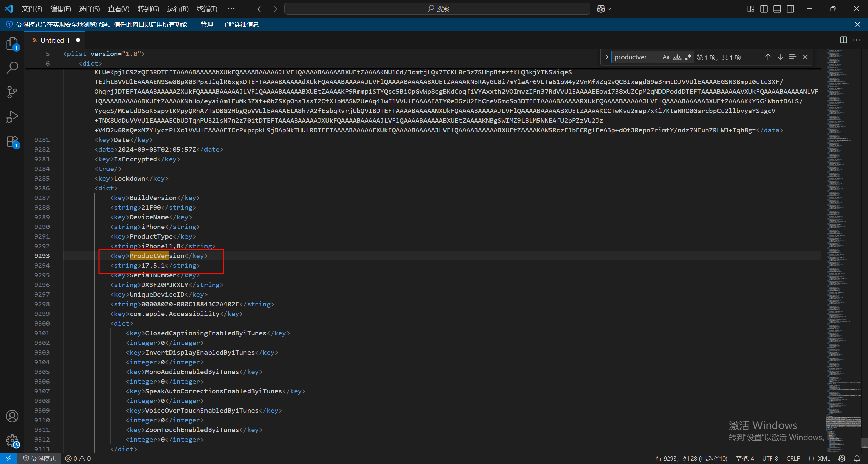Expand the Replace field in find widget
This screenshot has height=464, width=868.
(607, 57)
